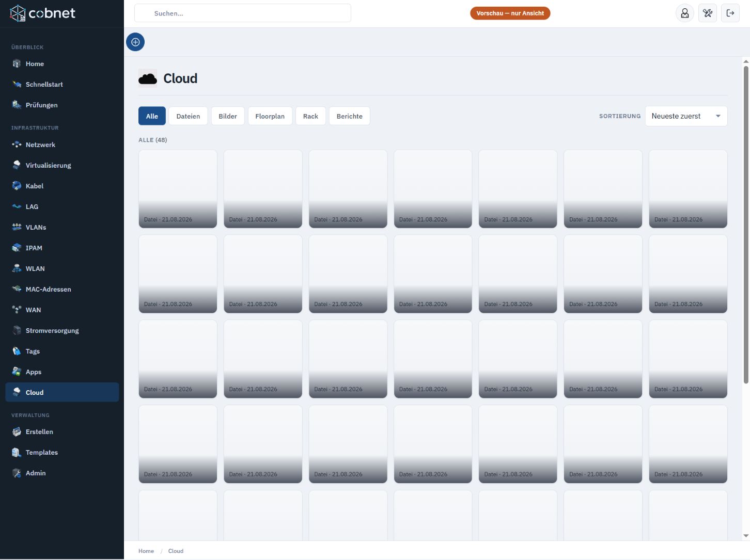This screenshot has height=560, width=750.
Task: Open the Prüfungen section
Action: (62, 105)
